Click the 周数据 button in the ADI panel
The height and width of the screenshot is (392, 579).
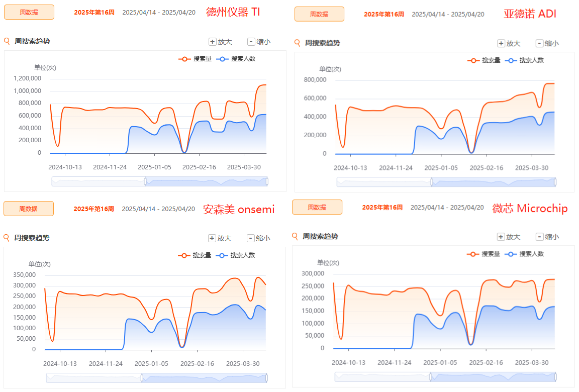(320, 14)
